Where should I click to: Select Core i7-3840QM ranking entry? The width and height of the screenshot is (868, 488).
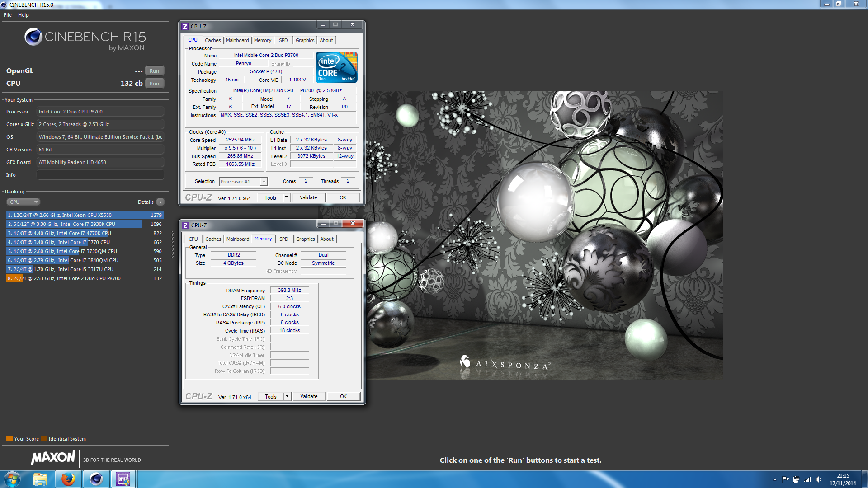85,260
